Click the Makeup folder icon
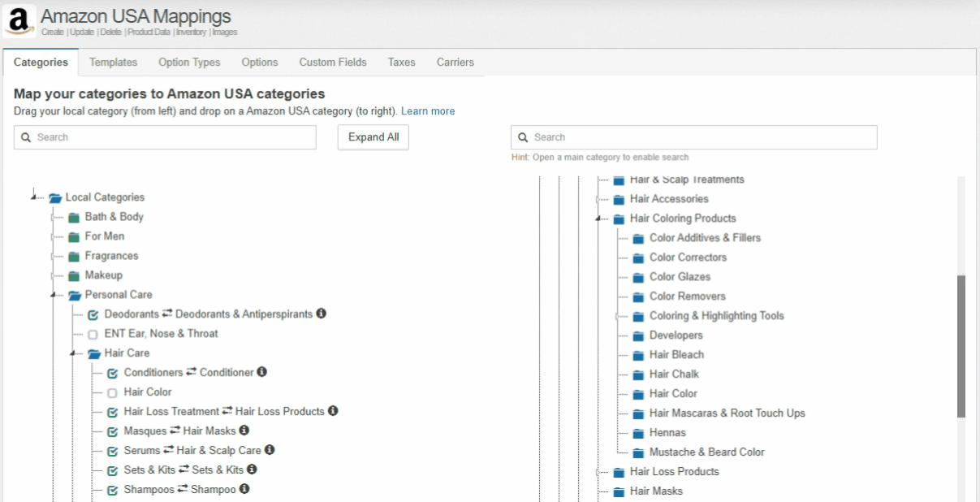The height and width of the screenshot is (502, 980). tap(75, 275)
